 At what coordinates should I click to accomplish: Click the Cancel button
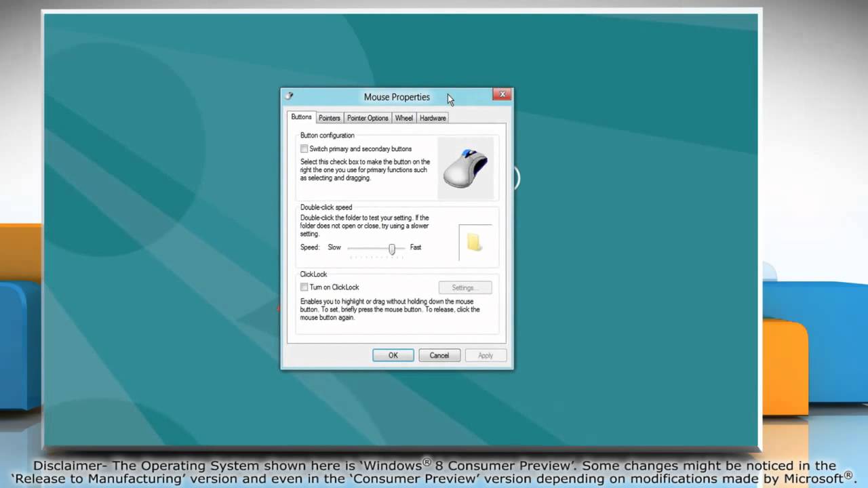point(439,355)
